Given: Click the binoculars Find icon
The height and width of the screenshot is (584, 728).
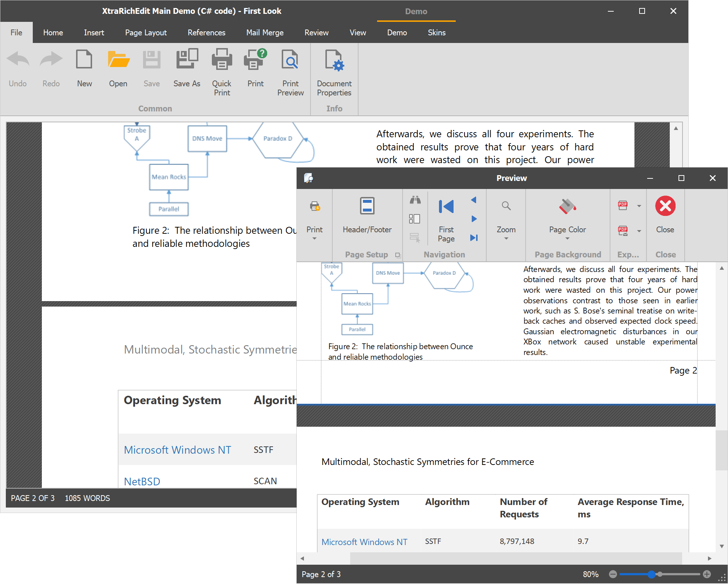Looking at the screenshot, I should pyautogui.click(x=415, y=200).
